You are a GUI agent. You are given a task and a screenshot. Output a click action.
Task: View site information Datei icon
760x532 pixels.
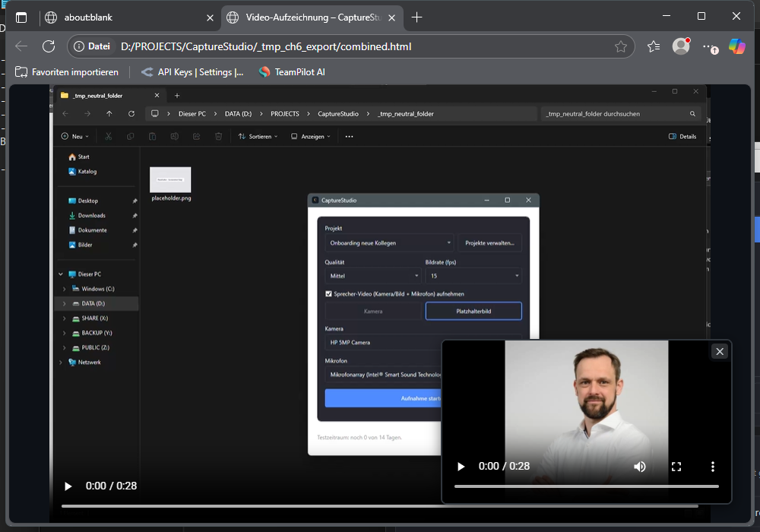(92, 46)
